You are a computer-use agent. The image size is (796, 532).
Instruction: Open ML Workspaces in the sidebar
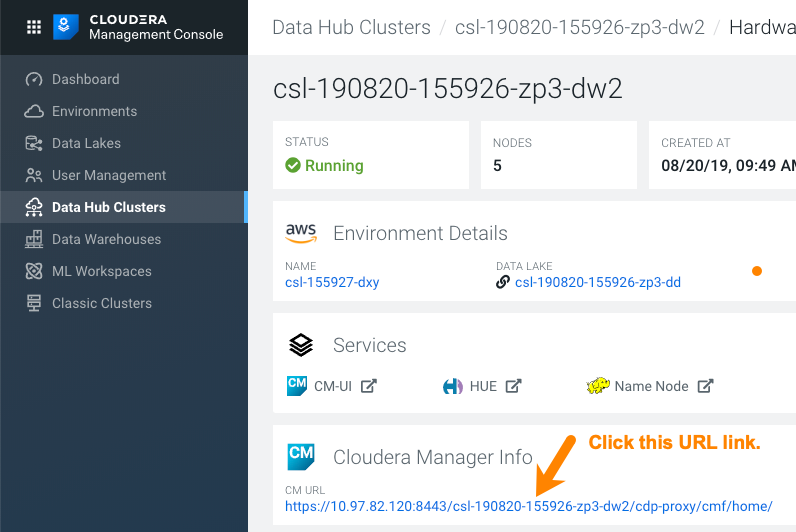tap(102, 271)
